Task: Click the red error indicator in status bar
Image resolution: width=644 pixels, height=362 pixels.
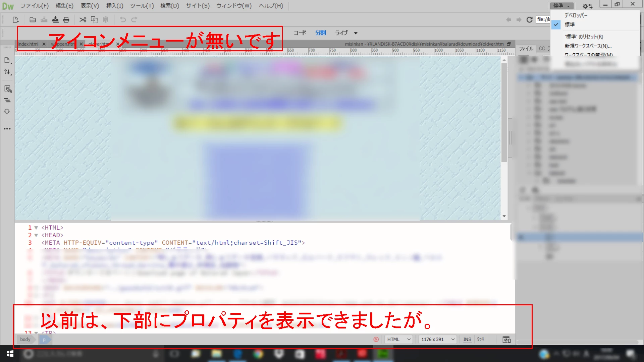Action: tap(376, 340)
